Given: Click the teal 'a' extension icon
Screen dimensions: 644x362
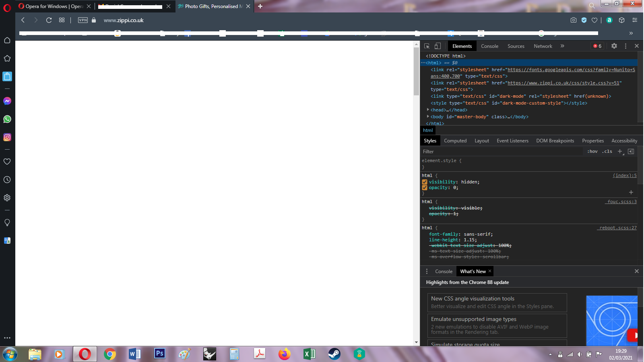Looking at the screenshot, I should pos(609,20).
